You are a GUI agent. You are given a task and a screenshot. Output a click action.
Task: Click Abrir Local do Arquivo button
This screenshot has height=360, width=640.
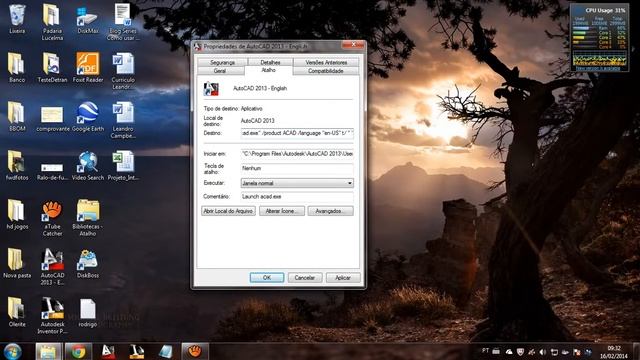[x=228, y=211]
